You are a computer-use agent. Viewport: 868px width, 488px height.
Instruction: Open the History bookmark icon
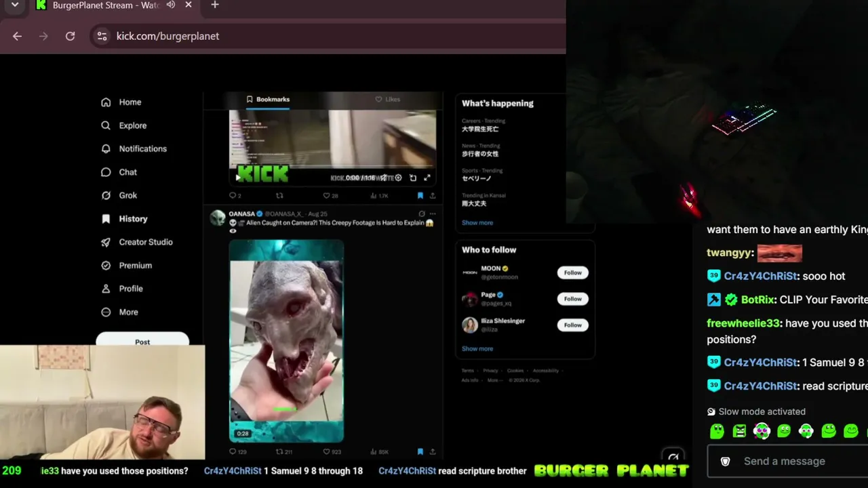[x=106, y=219]
